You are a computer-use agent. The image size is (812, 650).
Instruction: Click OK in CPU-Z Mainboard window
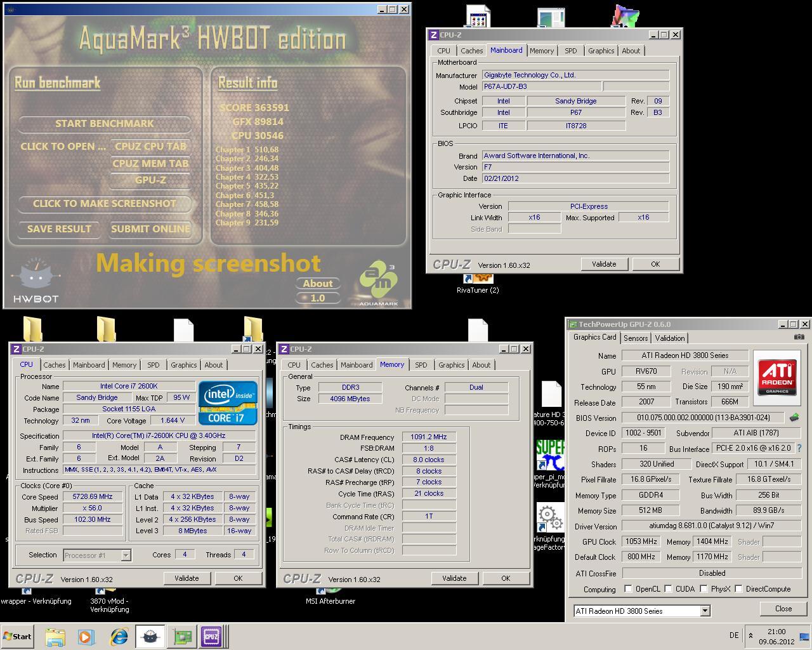[655, 264]
